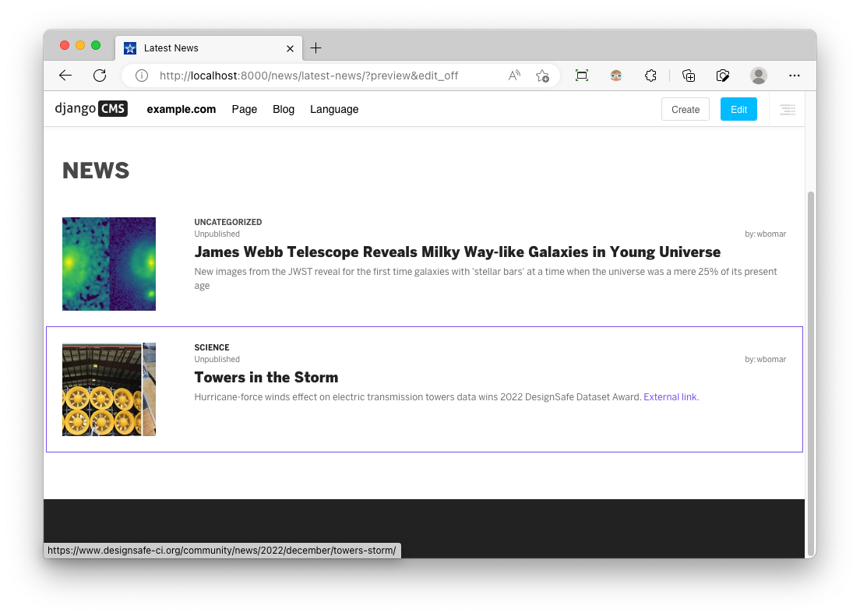Go back using the browser back arrow
The height and width of the screenshot is (616, 860).
tap(65, 76)
